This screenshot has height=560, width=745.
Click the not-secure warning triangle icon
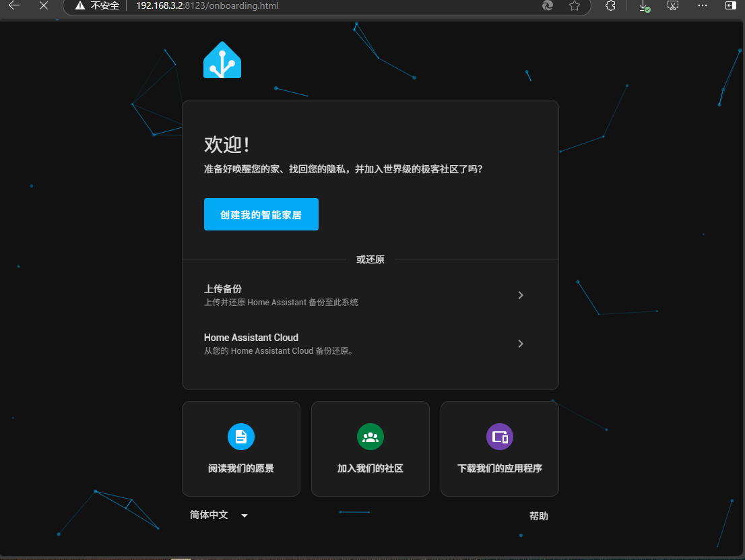click(x=80, y=6)
